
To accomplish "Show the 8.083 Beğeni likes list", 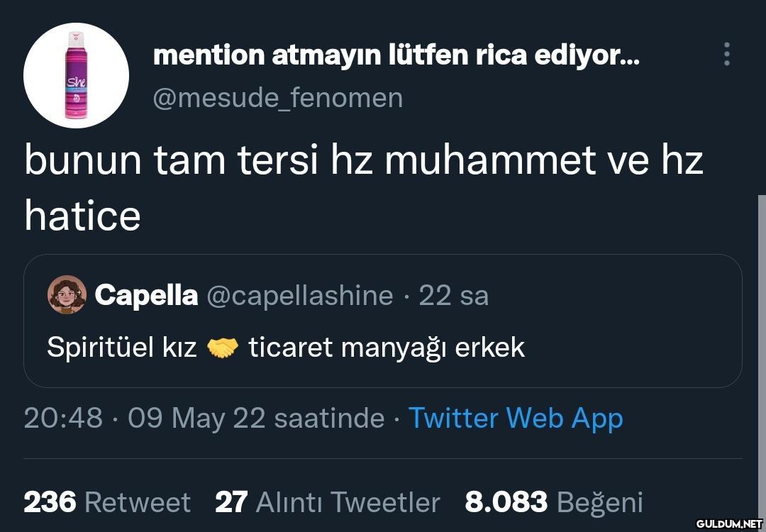I will (553, 502).
